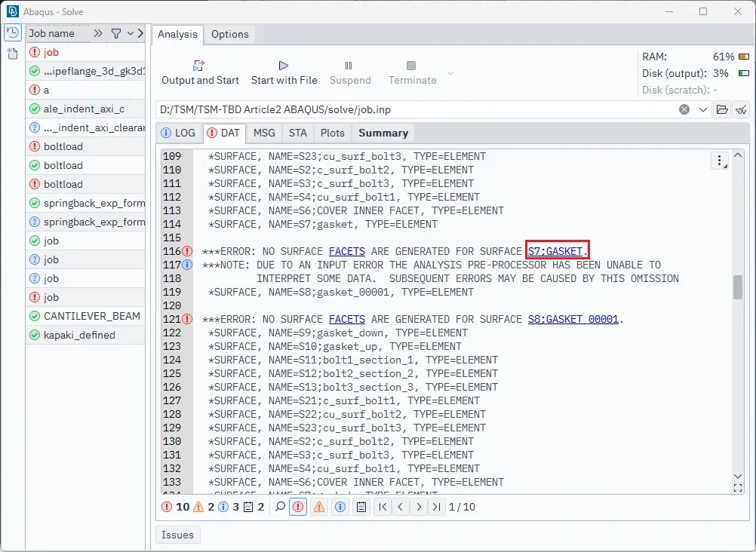Viewport: 756px width, 552px height.
Task: Switch to the Options tab
Action: pos(230,34)
